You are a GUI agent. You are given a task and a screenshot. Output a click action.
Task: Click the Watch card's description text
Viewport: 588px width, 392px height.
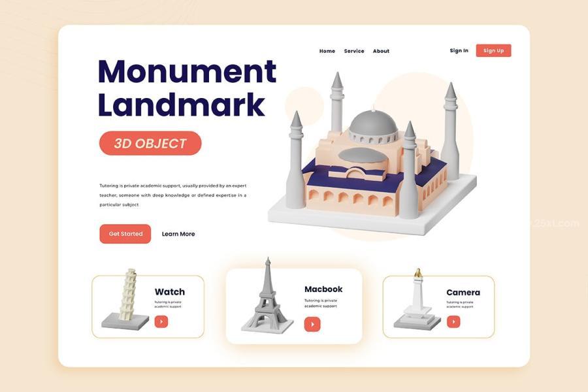coord(168,304)
